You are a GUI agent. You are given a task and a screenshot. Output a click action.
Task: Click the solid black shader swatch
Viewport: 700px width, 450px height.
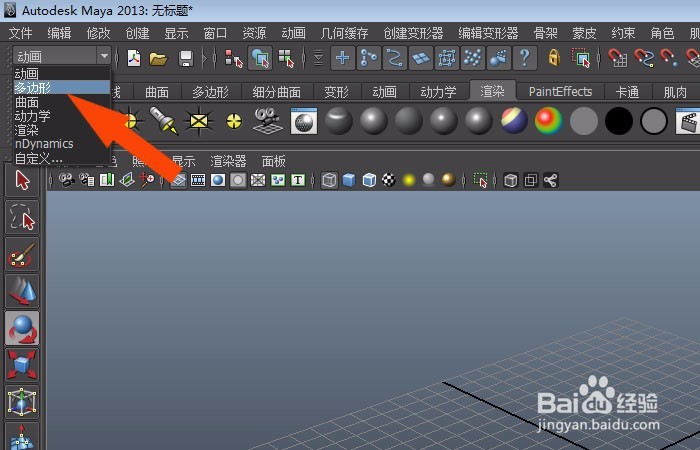coord(619,121)
